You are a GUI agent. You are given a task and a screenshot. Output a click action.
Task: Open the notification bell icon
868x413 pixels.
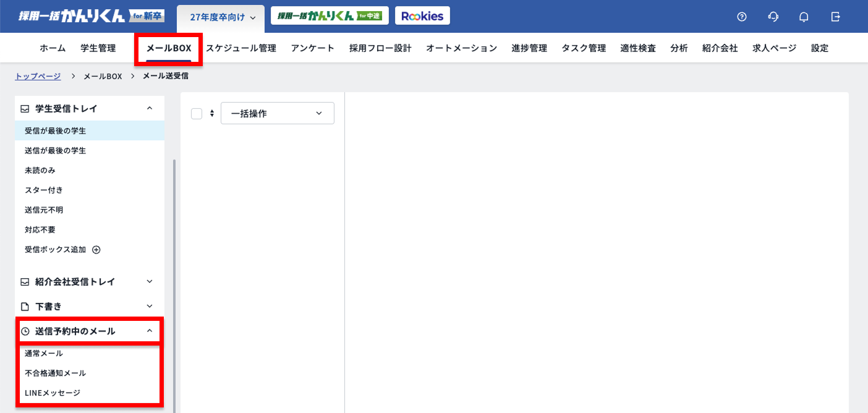click(804, 17)
